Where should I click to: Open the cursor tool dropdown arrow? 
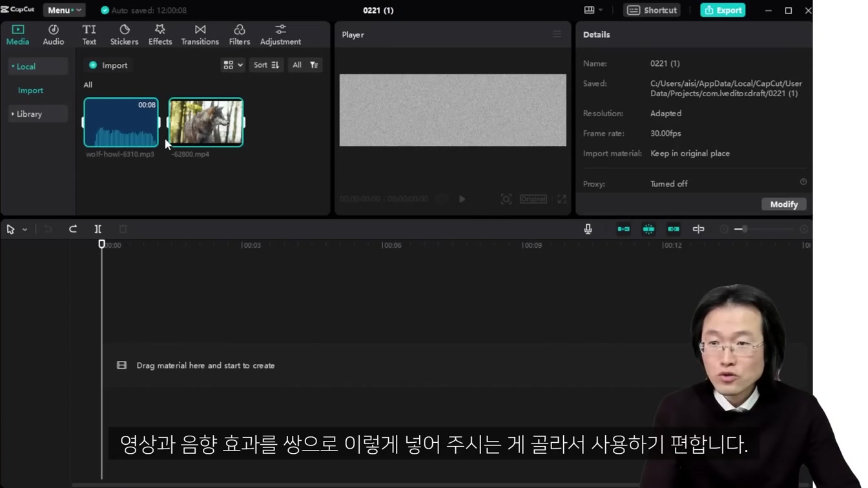pyautogui.click(x=25, y=229)
